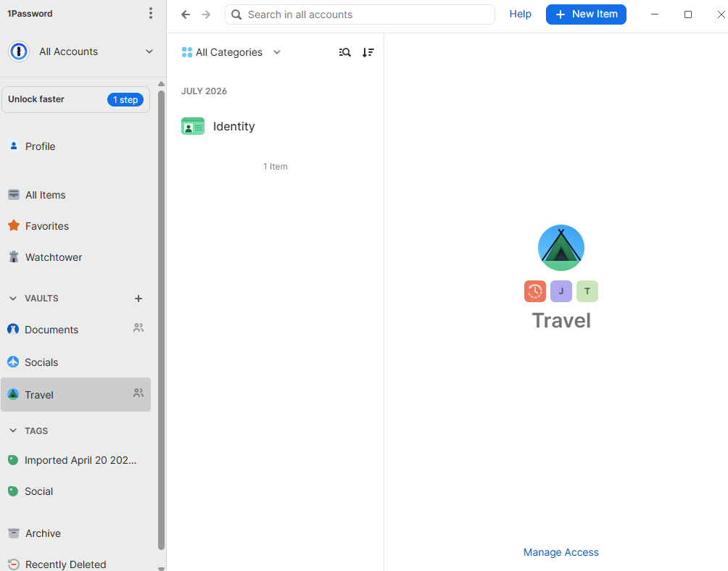Open Watchtower in the sidebar

(75, 257)
